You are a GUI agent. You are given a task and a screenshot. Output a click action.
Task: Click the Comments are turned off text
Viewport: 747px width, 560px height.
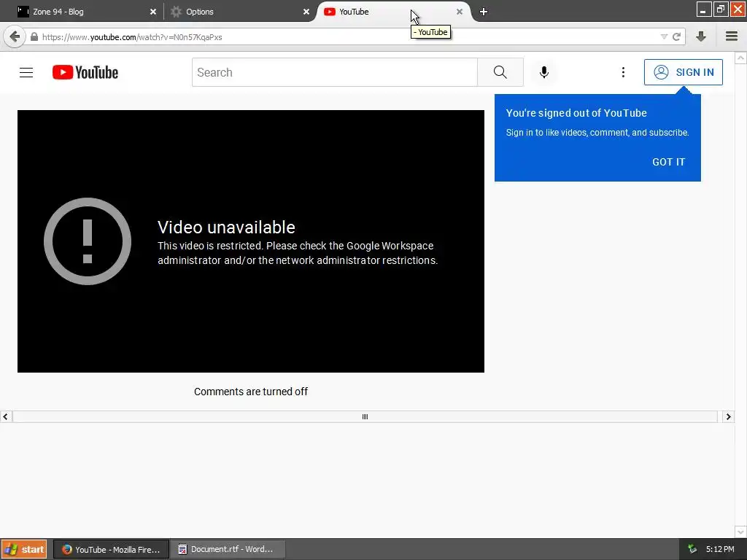pos(251,392)
